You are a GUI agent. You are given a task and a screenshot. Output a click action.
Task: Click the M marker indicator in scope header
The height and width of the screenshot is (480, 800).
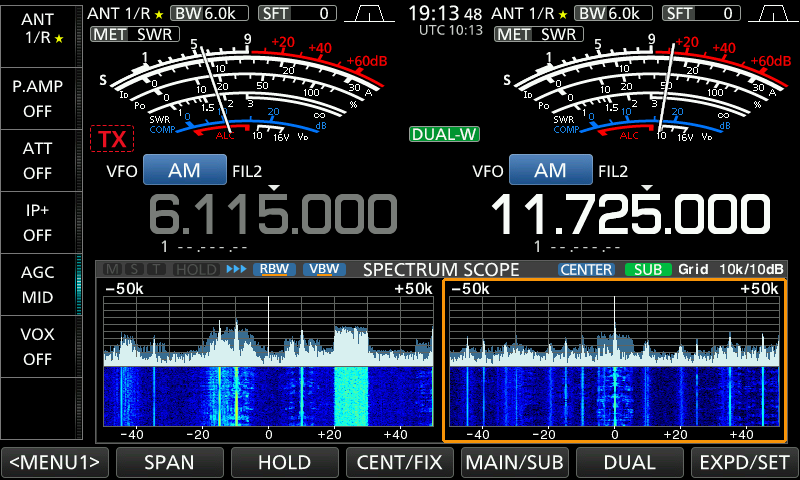[113, 269]
